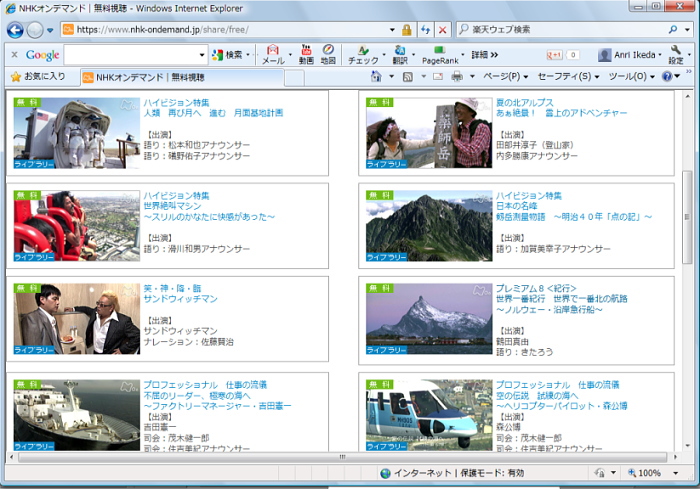This screenshot has width=700, height=489.
Task: Open the 夏の北アルプス program link
Action: [x=525, y=102]
